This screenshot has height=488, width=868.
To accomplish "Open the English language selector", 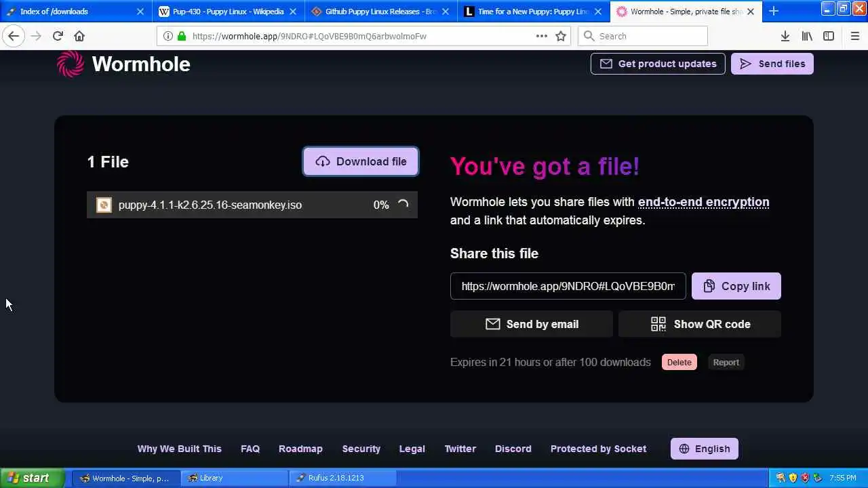I will coord(705,449).
